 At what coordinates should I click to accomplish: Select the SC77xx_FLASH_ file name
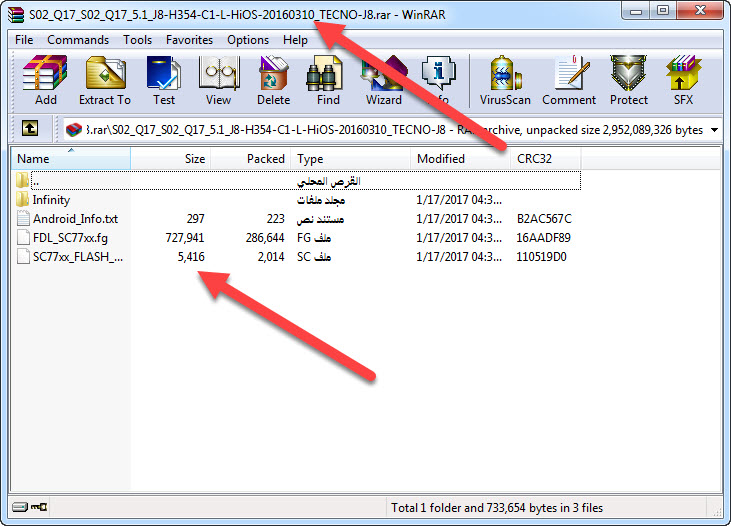[x=78, y=256]
